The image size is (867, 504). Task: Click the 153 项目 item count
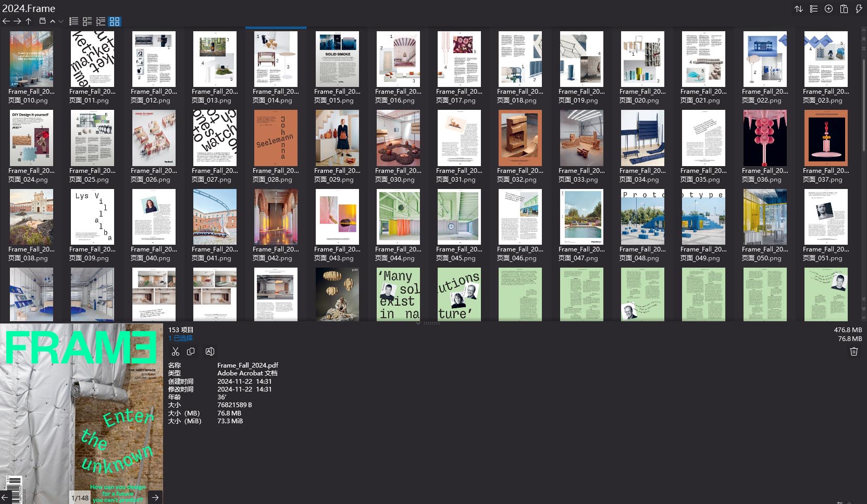coord(181,330)
